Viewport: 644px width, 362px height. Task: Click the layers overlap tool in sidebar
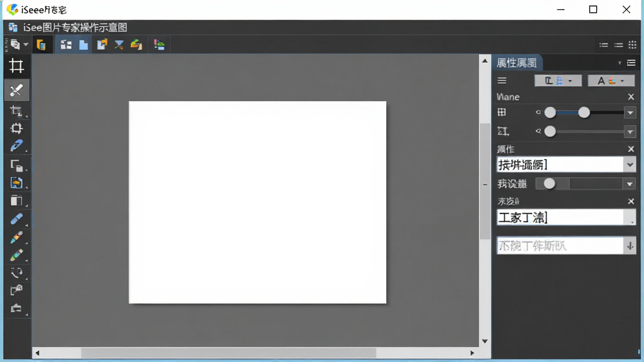16,165
